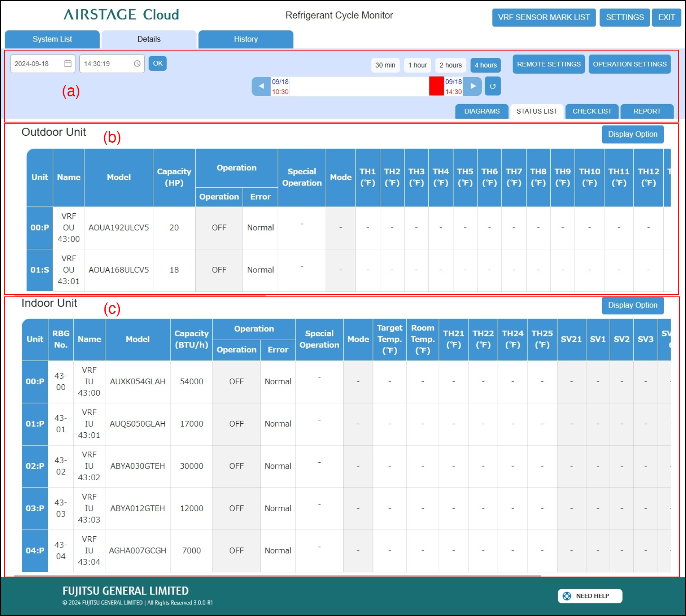686x616 pixels.
Task: Click the timeline refresh icon
Action: point(492,86)
